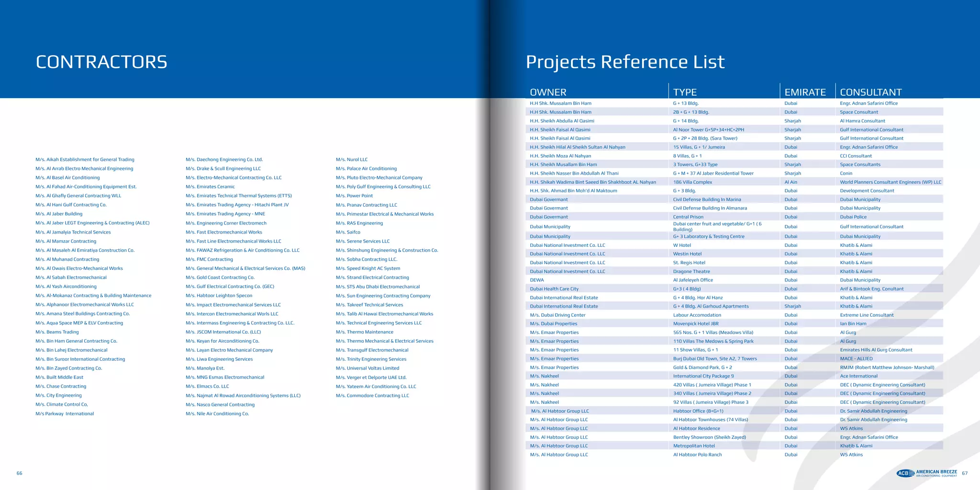Click Arif & Bintook Eng. Conultant

pos(871,289)
